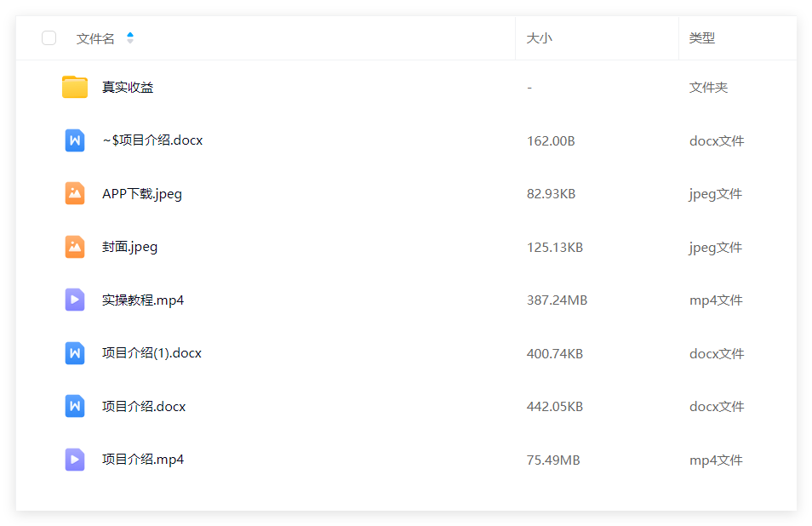Click the image icon for APP下载.jpeg
Screen dimensions: 812x526
(x=75, y=193)
